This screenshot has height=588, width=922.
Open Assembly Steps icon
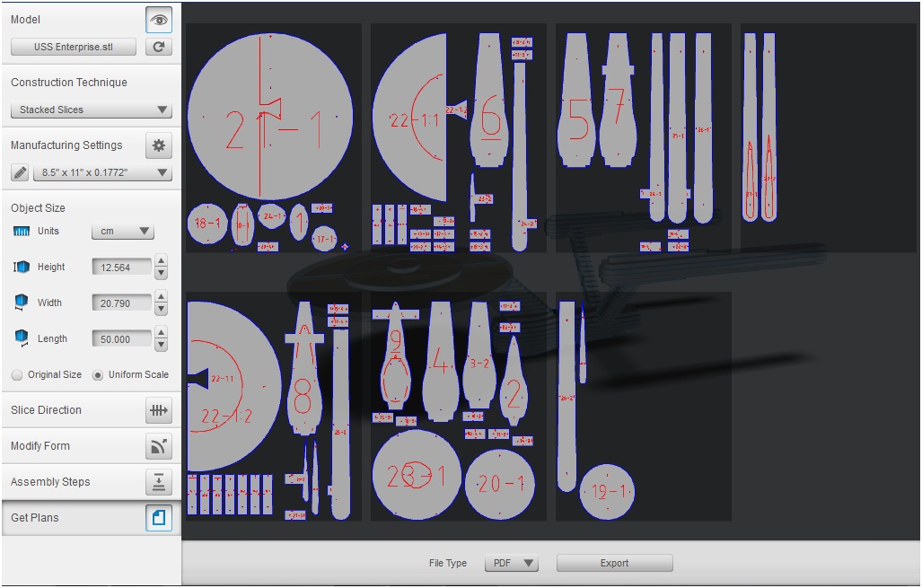point(159,482)
